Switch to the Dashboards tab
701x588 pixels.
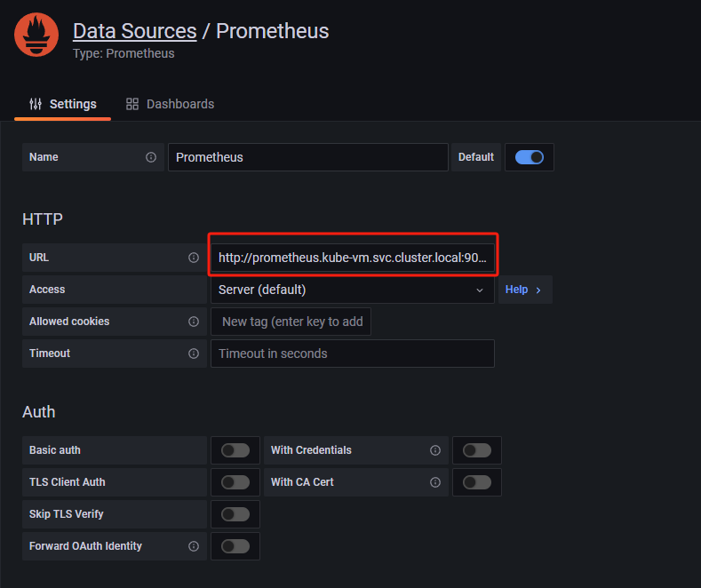[170, 104]
